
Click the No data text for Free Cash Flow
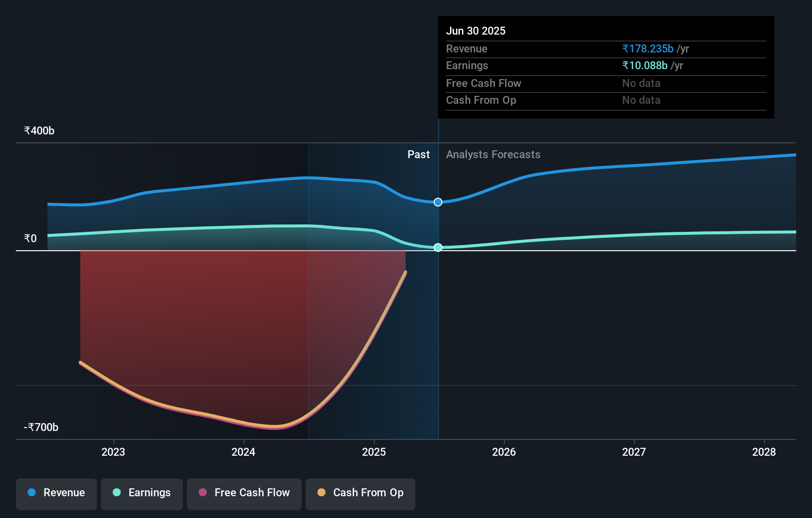pos(641,84)
